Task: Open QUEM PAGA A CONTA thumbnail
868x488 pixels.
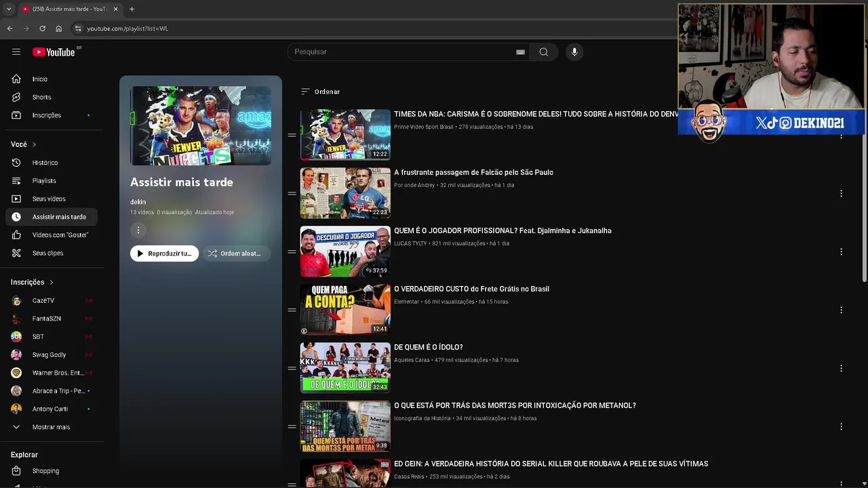Action: coord(345,310)
